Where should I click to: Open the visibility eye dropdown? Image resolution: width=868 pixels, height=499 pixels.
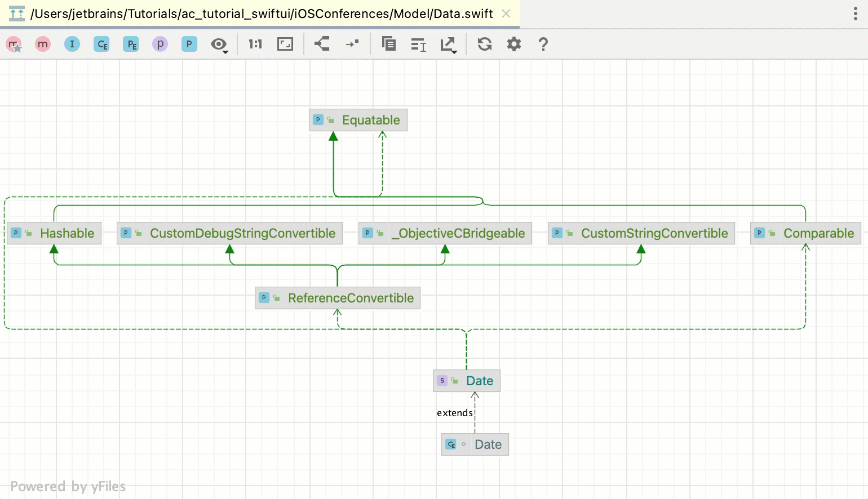[x=219, y=44]
